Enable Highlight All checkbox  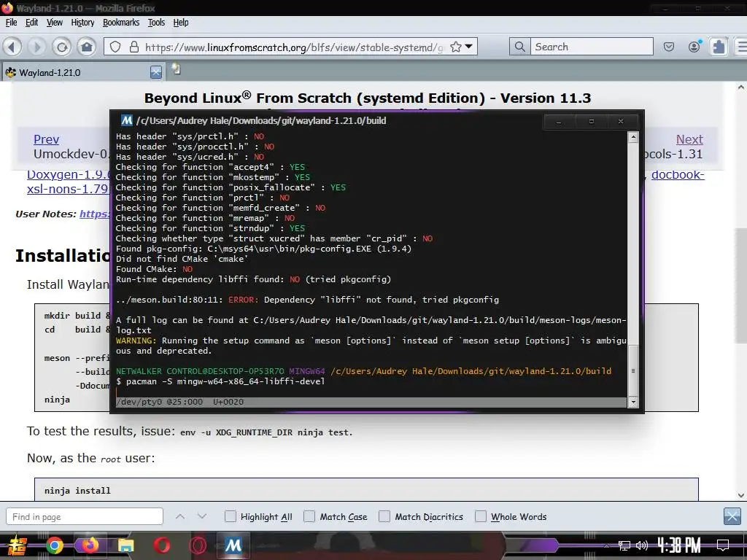[230, 516]
